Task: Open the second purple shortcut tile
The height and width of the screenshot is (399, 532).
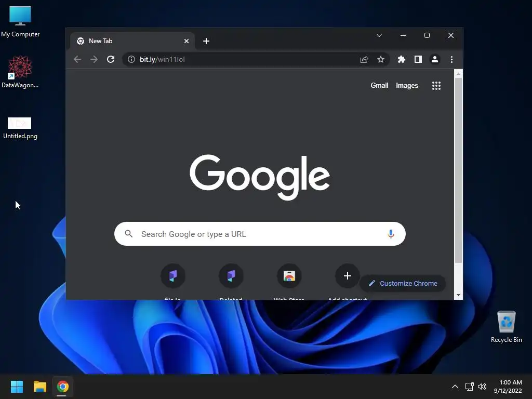Action: click(x=231, y=276)
